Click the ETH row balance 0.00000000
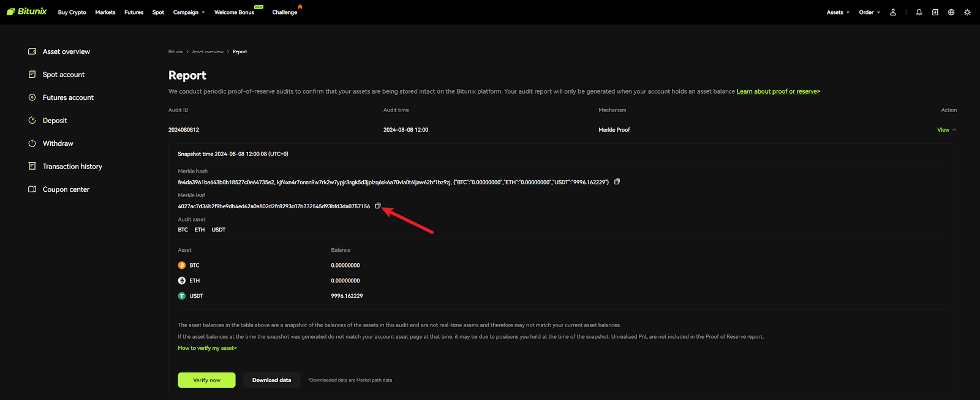 (x=345, y=281)
